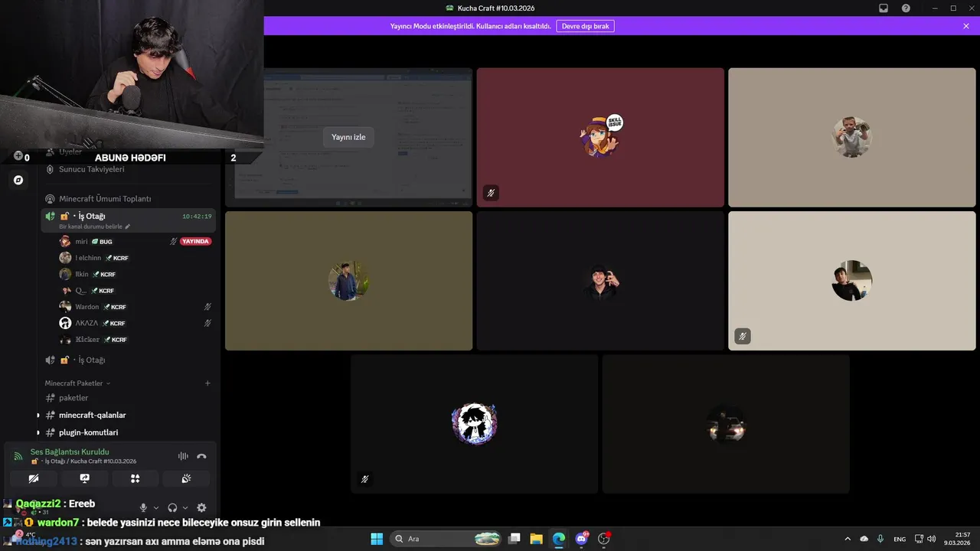Toggle the noise suppression waveform icon
Image resolution: width=980 pixels, height=551 pixels.
(x=183, y=456)
